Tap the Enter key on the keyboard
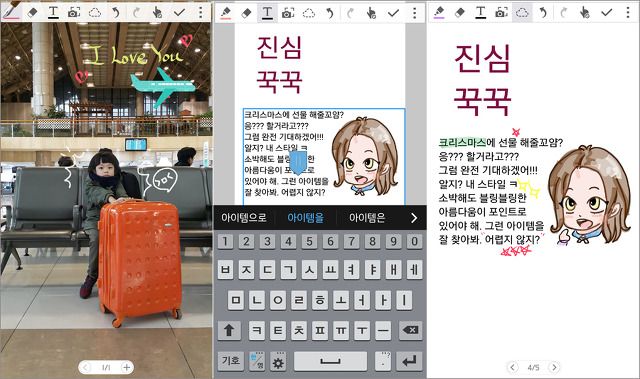This screenshot has width=640, height=379. (x=409, y=361)
